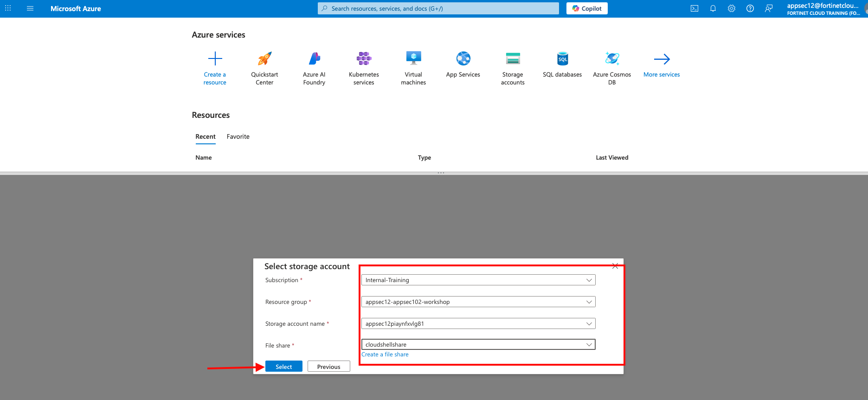Image resolution: width=868 pixels, height=400 pixels.
Task: Click the Azure services heading
Action: coord(219,35)
